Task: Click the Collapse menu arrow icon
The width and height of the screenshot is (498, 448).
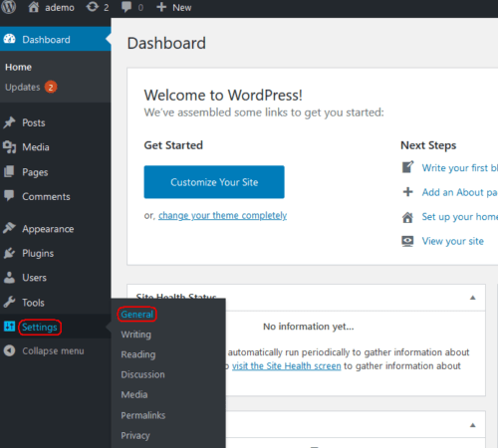Action: [x=9, y=350]
